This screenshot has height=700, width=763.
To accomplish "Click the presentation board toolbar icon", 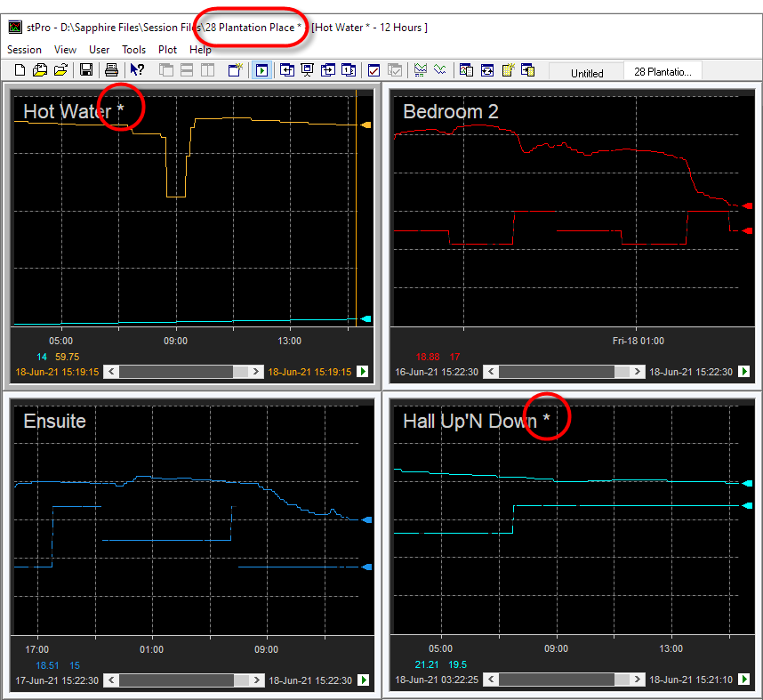I will pos(308,70).
